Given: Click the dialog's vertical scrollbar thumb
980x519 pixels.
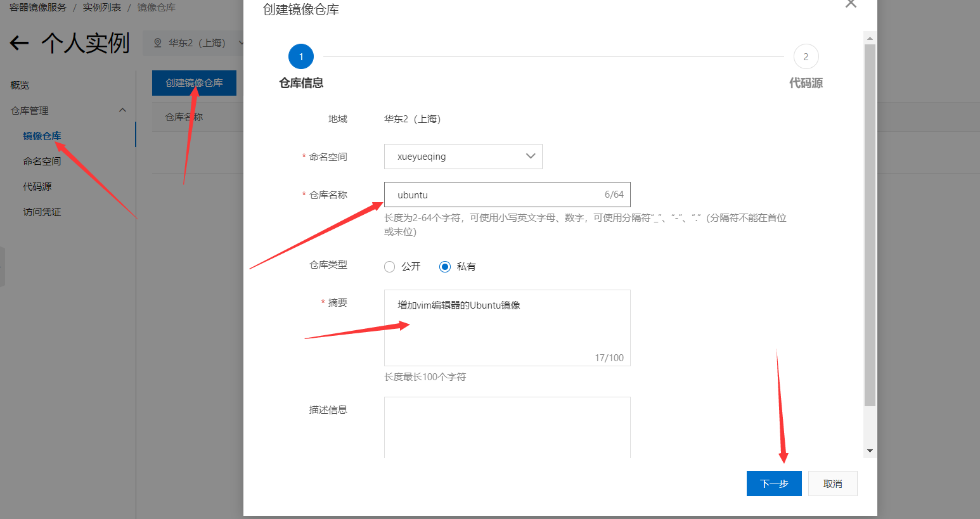Looking at the screenshot, I should [870, 225].
